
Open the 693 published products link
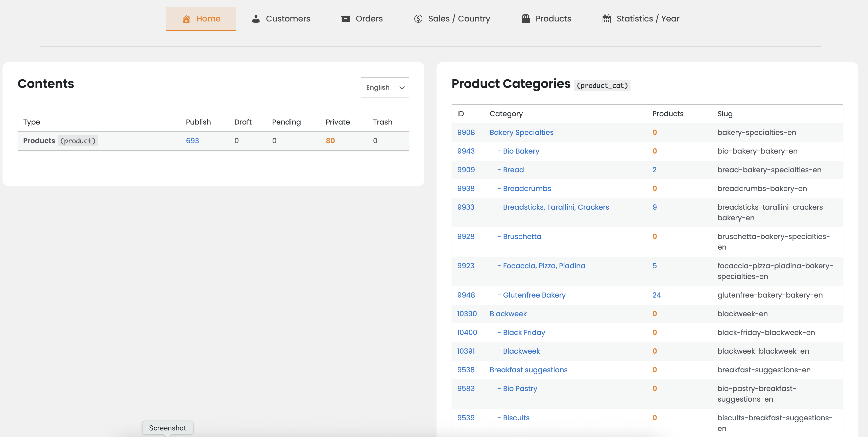click(192, 141)
